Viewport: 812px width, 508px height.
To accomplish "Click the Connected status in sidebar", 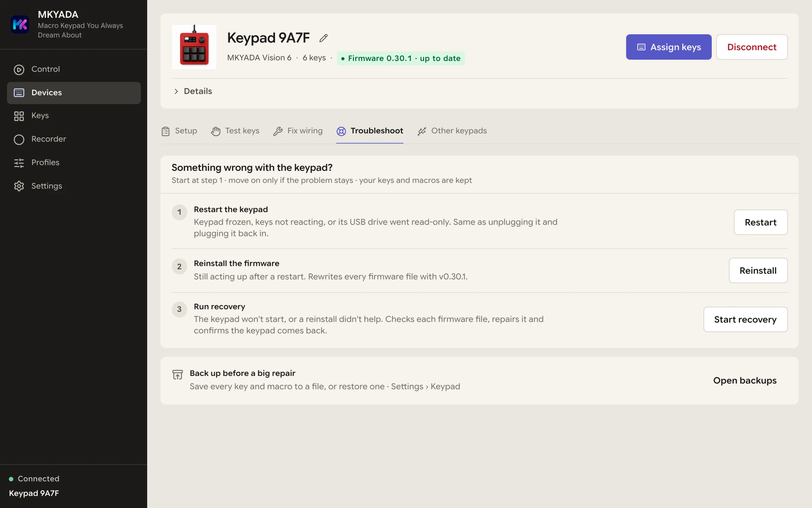I will (34, 478).
